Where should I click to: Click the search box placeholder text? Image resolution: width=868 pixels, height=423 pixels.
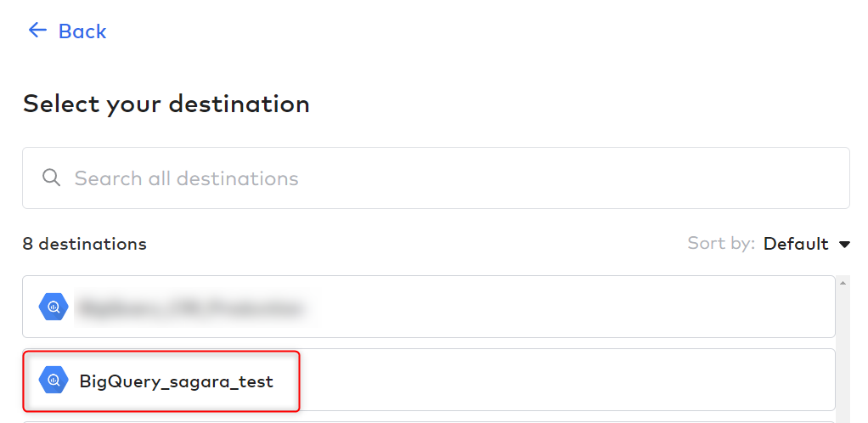[x=187, y=178]
